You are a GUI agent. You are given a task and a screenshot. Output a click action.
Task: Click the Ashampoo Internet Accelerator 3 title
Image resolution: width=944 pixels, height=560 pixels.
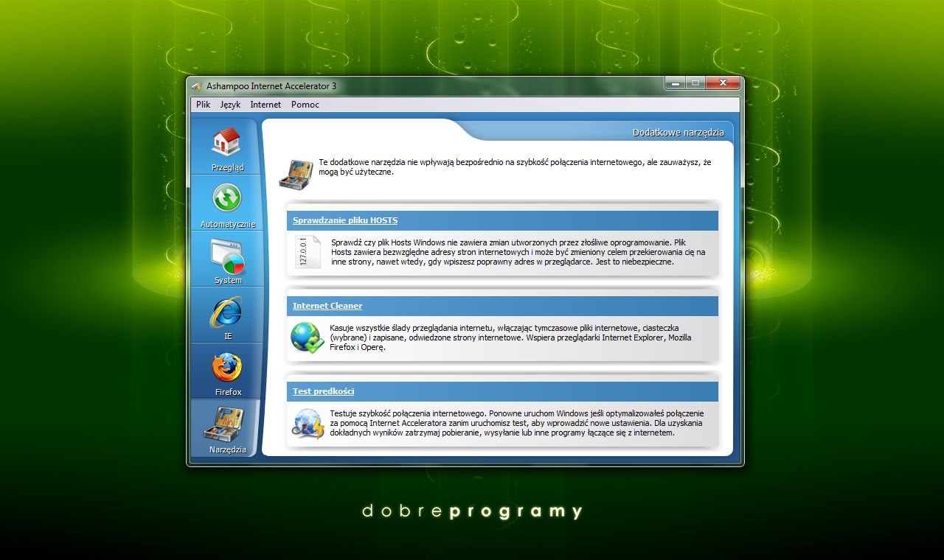pos(271,86)
